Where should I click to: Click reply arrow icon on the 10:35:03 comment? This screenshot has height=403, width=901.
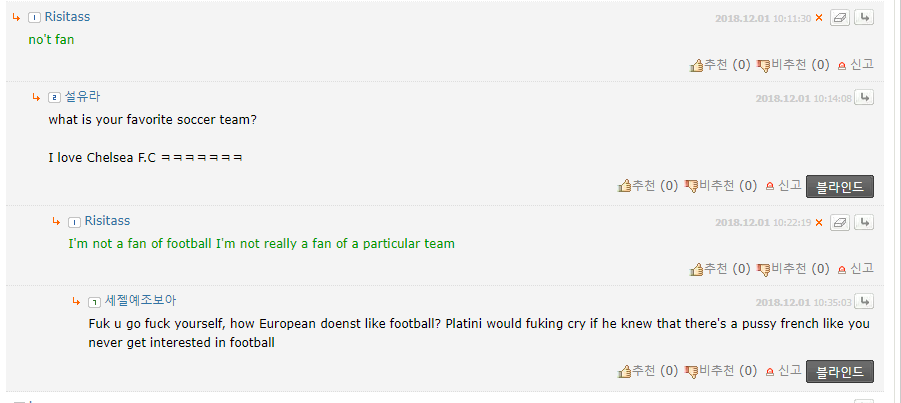coord(864,301)
